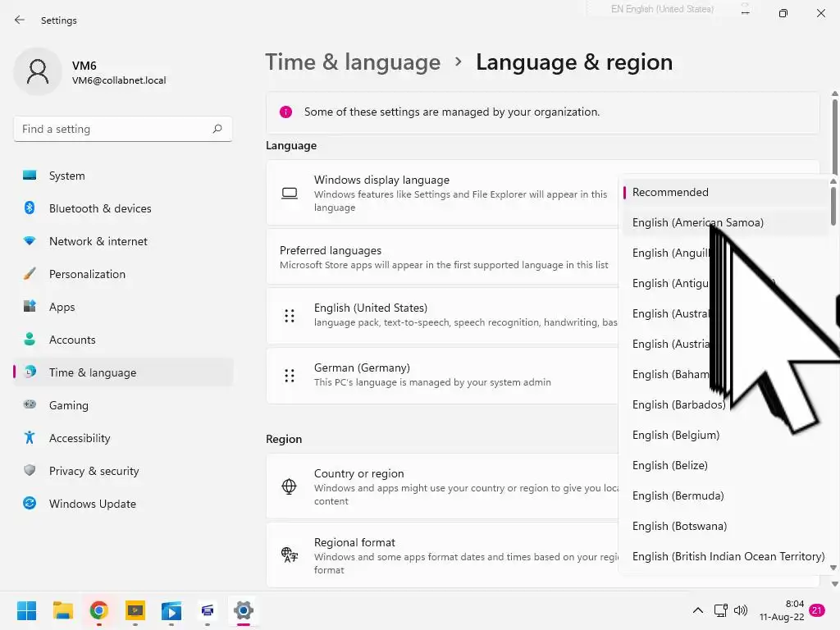Select the German (Germany) language row
Viewport: 840px width, 630px height.
point(442,376)
